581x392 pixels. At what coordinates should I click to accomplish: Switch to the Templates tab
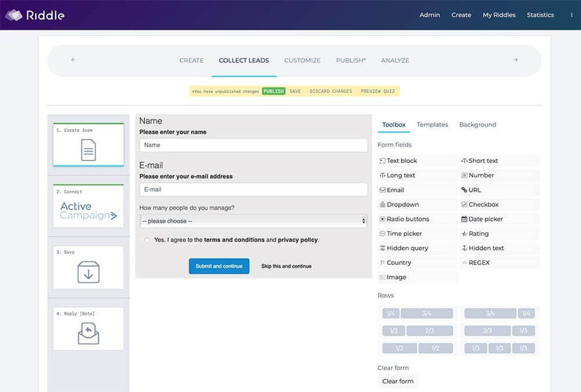[x=432, y=125]
